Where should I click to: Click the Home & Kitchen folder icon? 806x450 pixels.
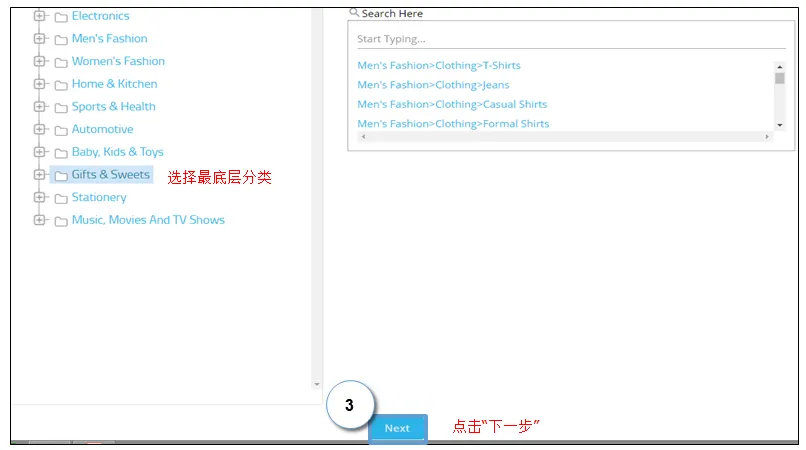click(x=61, y=85)
